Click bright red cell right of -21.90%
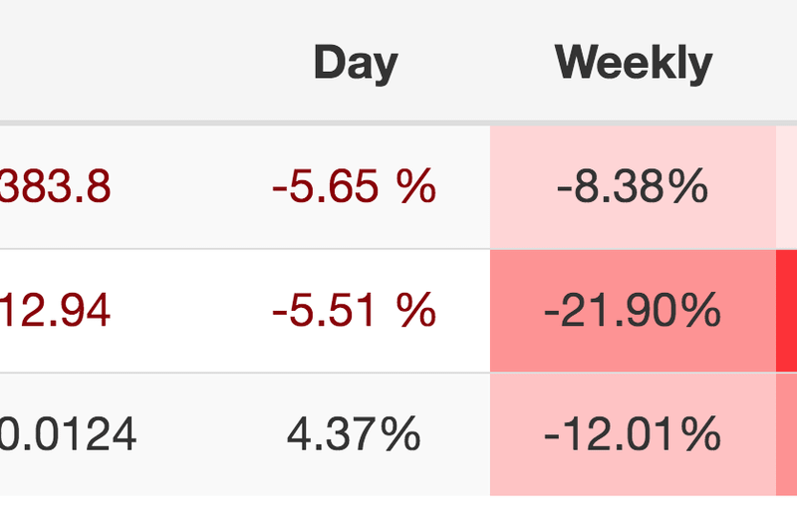Viewport: 797px width, 532px height. [787, 311]
